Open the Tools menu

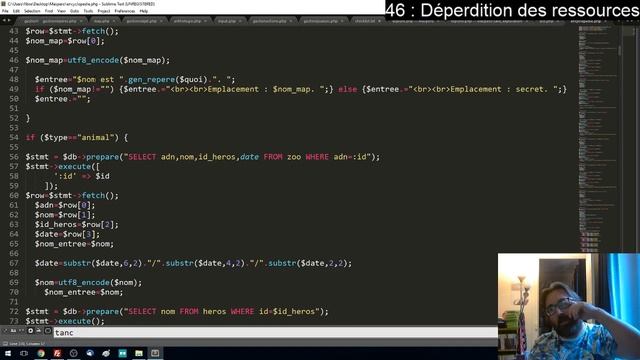click(88, 11)
